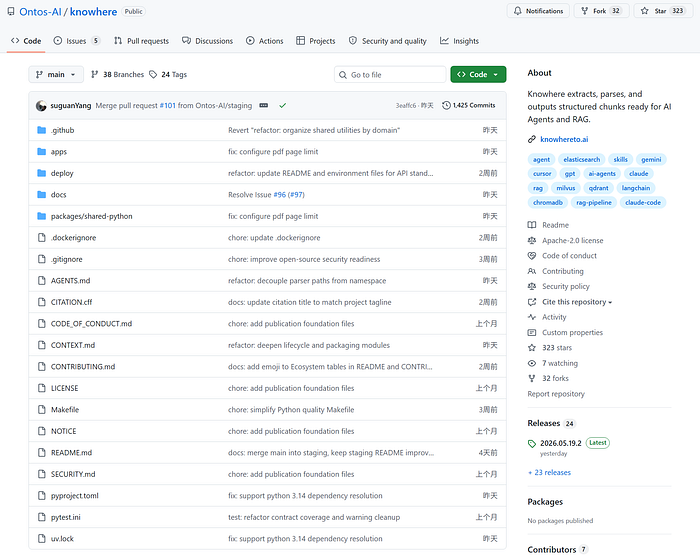Open AGENTS.md file
700x556 pixels.
click(x=71, y=280)
